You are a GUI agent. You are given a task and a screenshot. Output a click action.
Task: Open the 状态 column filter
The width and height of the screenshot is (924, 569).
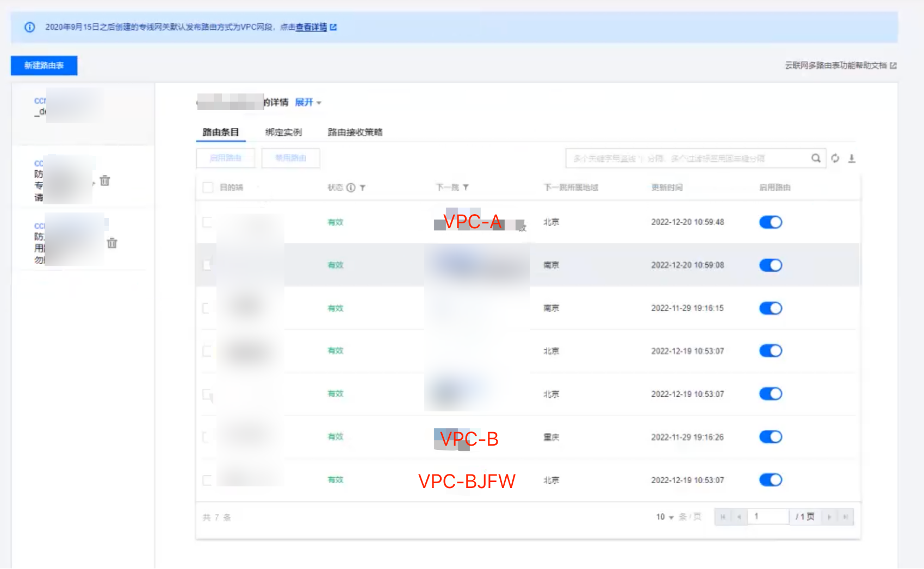coord(363,187)
